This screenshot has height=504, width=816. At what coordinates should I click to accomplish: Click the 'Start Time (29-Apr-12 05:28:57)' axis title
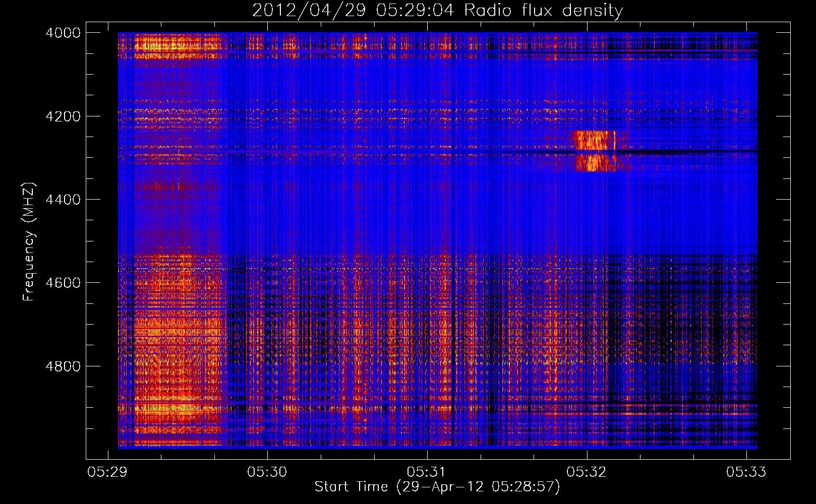437,487
